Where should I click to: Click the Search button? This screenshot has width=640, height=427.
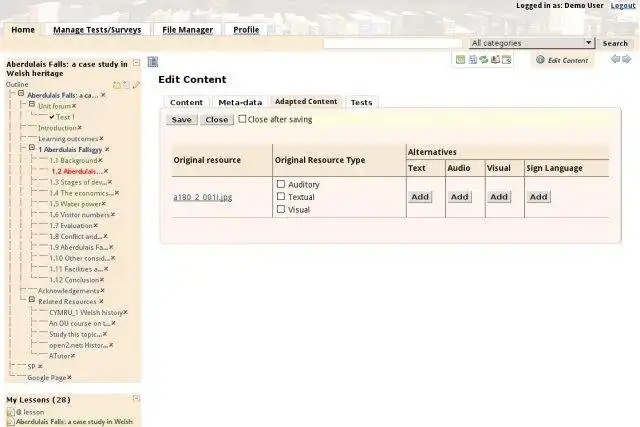(615, 43)
